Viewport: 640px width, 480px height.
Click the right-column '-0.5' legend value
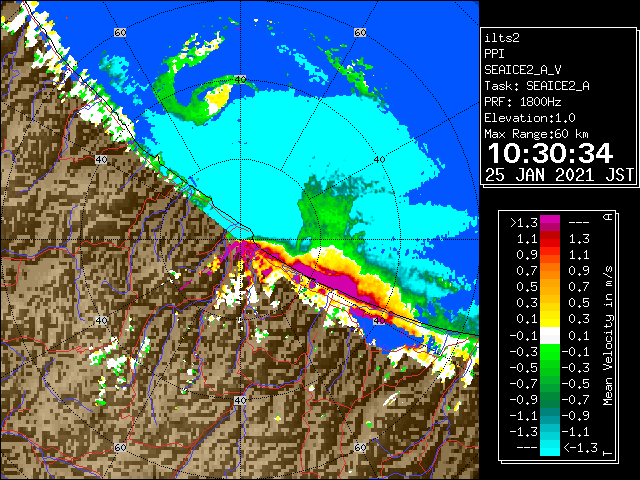tap(576, 384)
